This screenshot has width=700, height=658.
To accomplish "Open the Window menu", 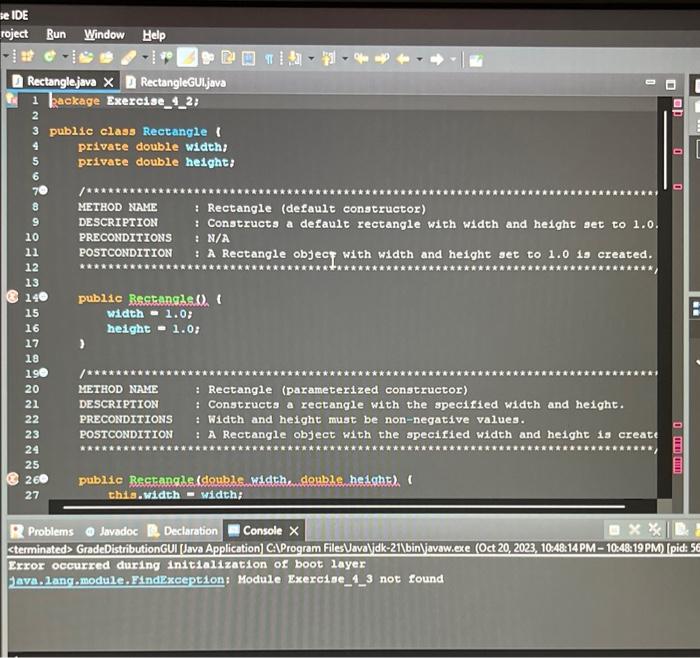I will point(104,35).
